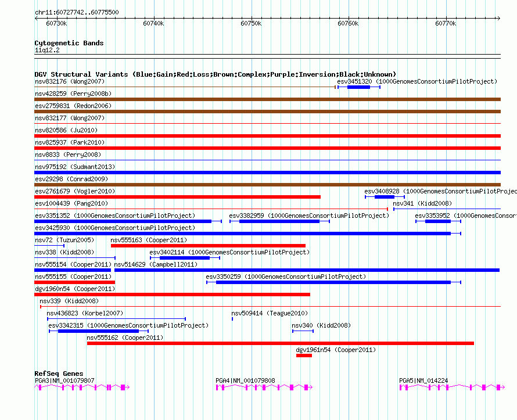
Task: Select the nsv509414 small blue marker
Action: coord(232,319)
